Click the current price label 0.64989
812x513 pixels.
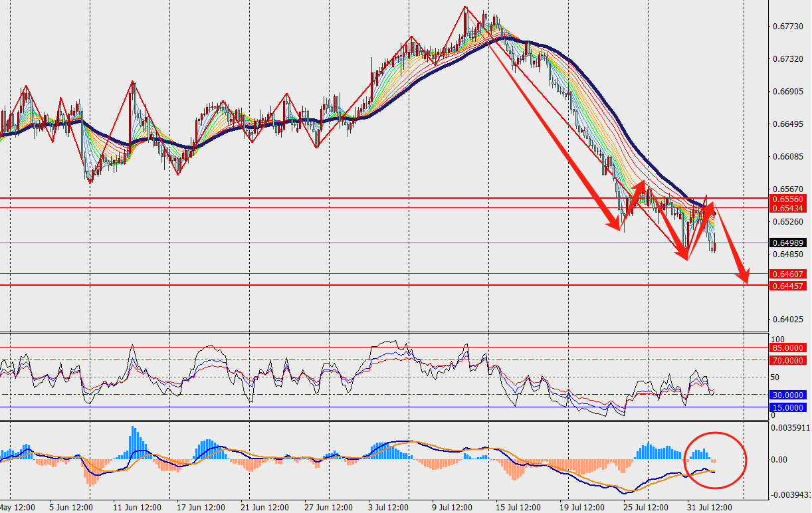pyautogui.click(x=787, y=243)
